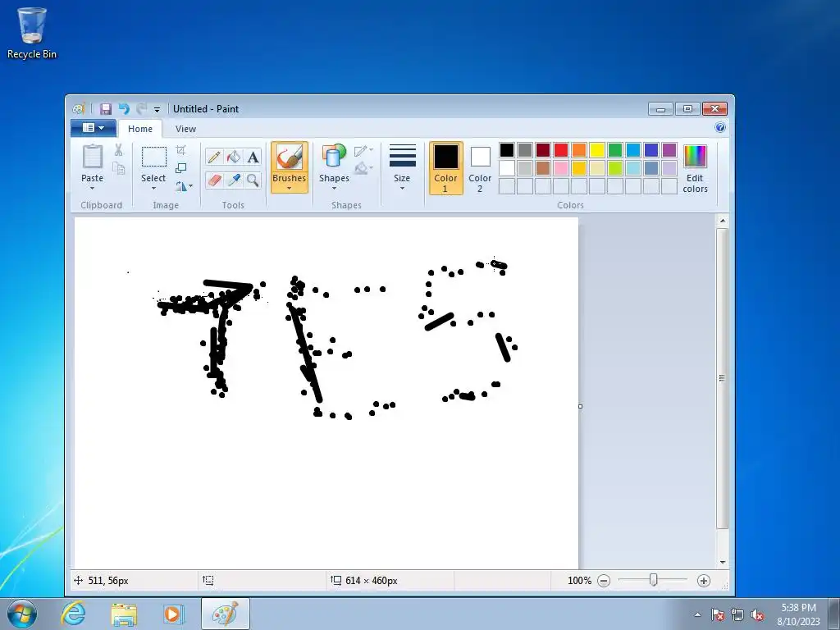Pick the orange color swatch

point(579,150)
